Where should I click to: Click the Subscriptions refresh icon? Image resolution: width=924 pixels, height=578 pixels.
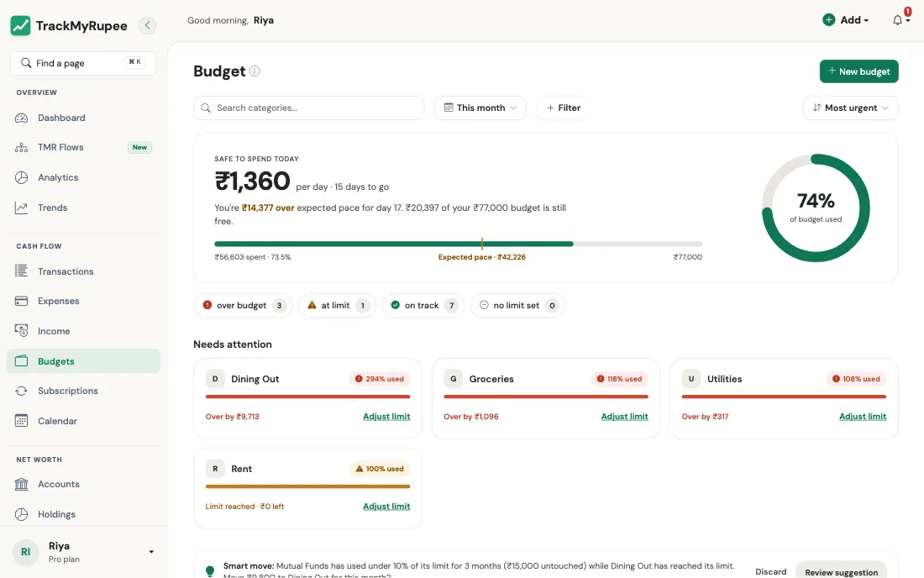pyautogui.click(x=21, y=391)
